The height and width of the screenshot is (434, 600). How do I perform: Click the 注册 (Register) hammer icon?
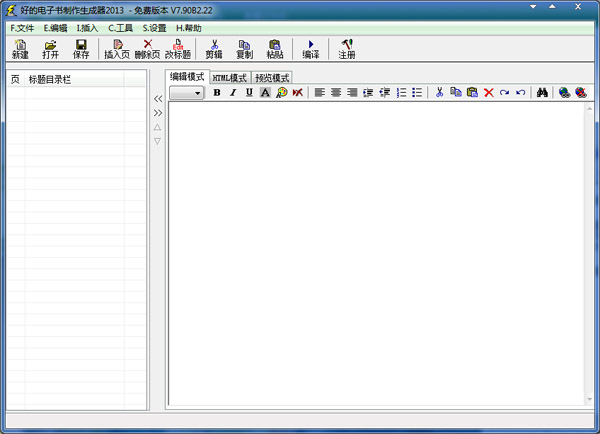tap(346, 49)
